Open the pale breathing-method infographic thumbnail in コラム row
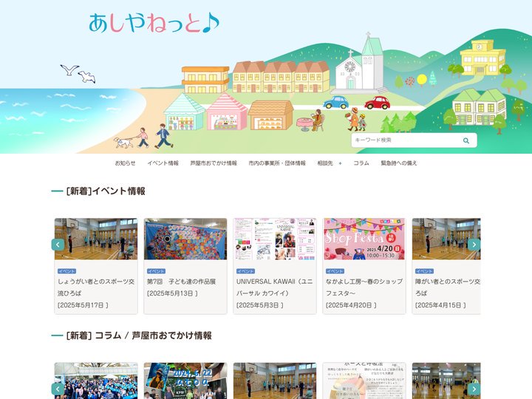 click(x=364, y=381)
